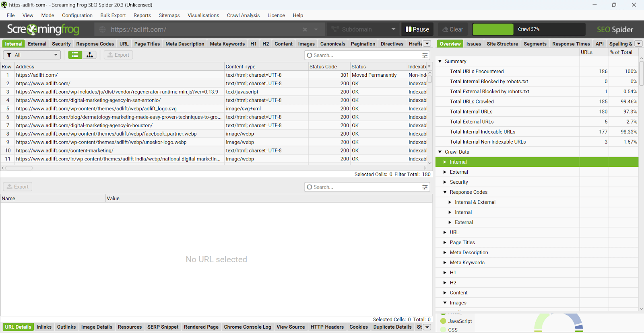Clear the URL field with X icon
This screenshot has height=333, width=644.
pyautogui.click(x=305, y=29)
